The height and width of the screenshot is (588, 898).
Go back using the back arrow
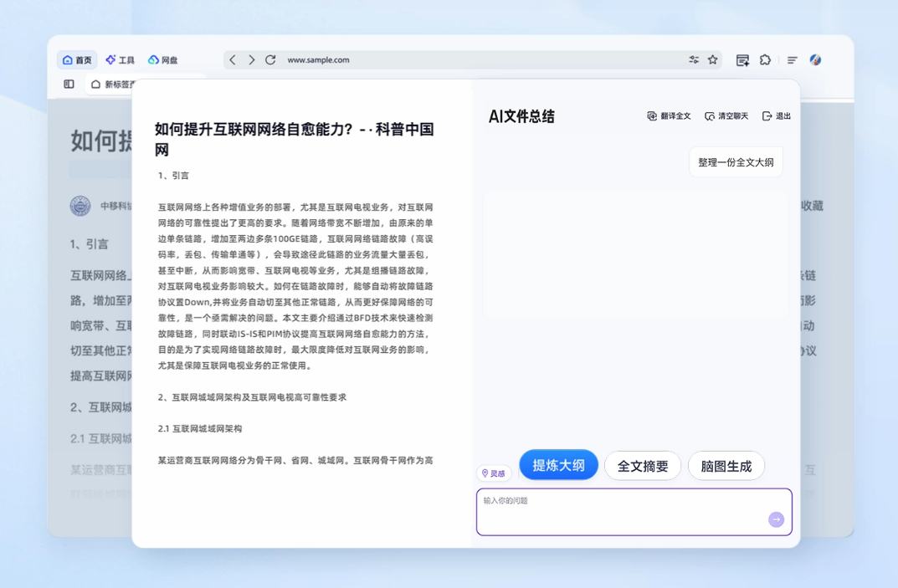(x=233, y=59)
